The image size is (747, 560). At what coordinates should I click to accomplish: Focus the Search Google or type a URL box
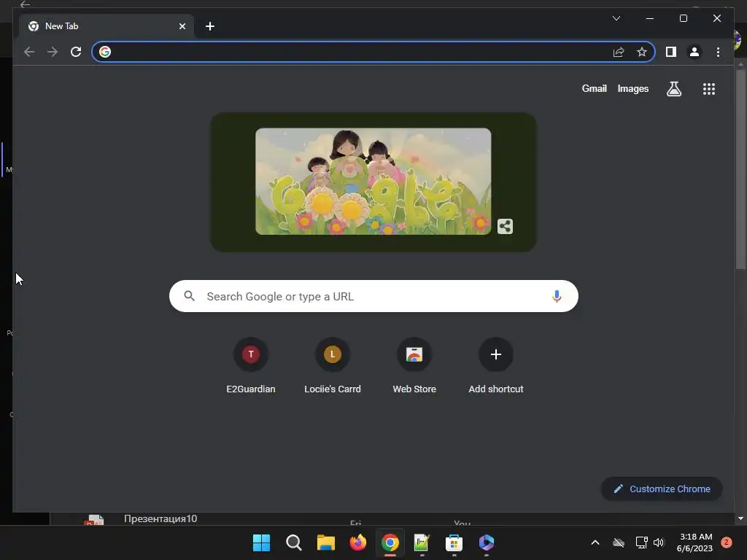coord(373,296)
